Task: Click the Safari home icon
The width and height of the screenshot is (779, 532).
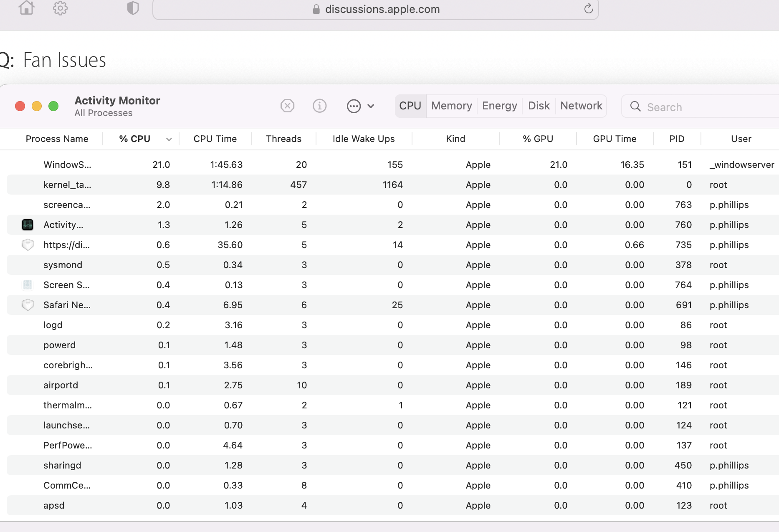Action: click(x=27, y=8)
